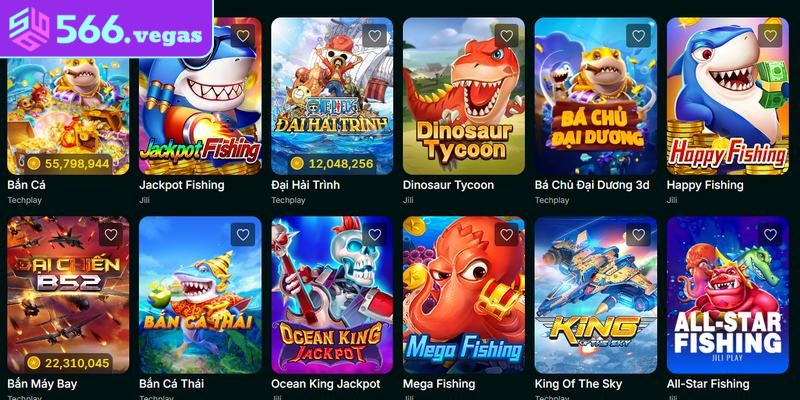This screenshot has width=800, height=400.
Task: Add Dinosaur Tycoon to favorites via heart
Action: click(506, 36)
